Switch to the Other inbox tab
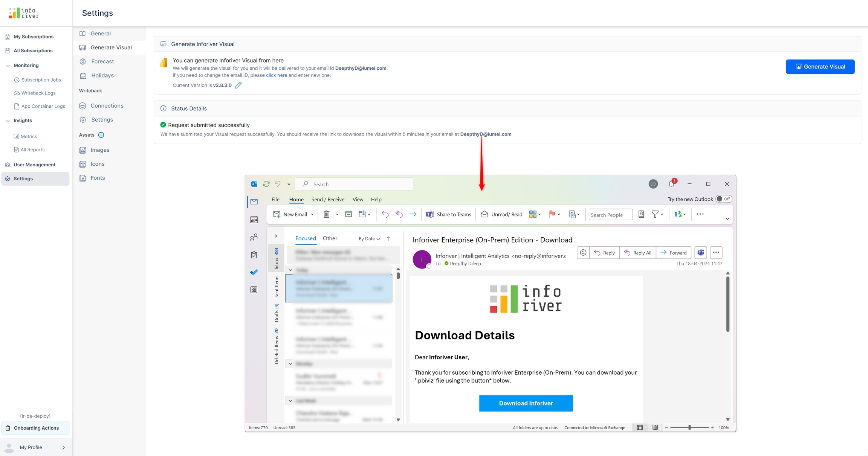This screenshot has height=456, width=868. click(x=330, y=238)
